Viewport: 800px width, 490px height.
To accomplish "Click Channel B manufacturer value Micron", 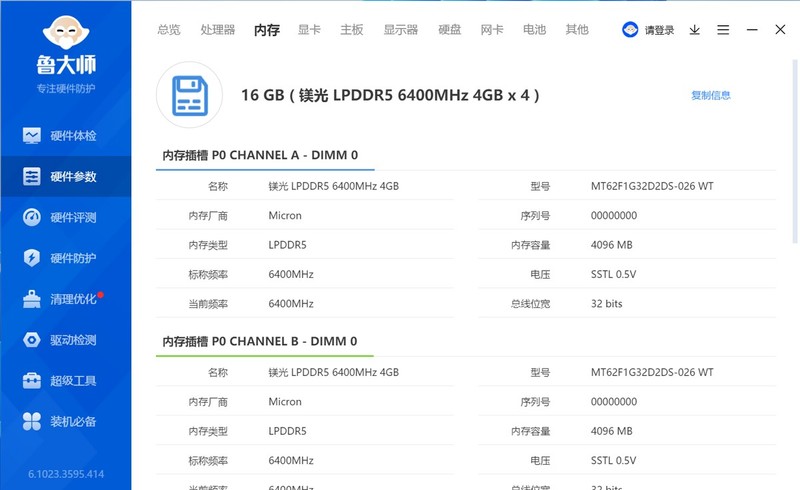I will tap(285, 402).
